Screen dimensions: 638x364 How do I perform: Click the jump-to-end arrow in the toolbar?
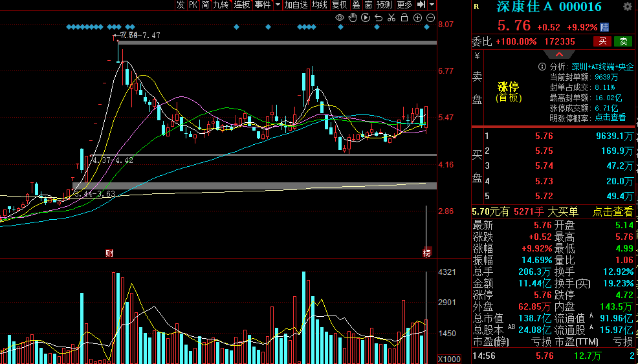pos(421,5)
